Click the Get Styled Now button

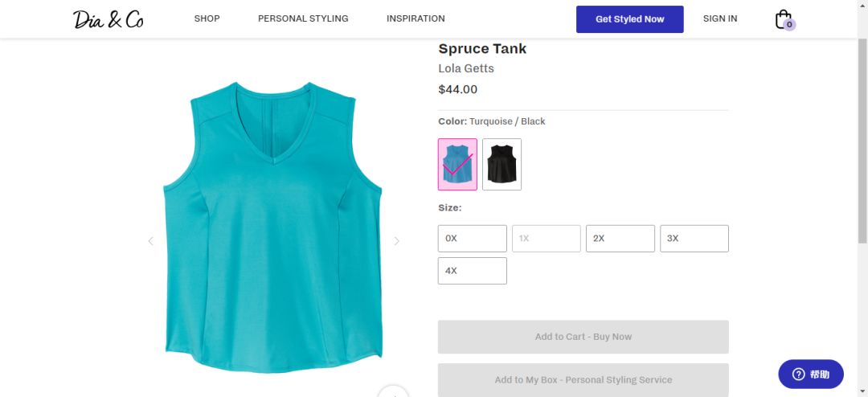[630, 19]
